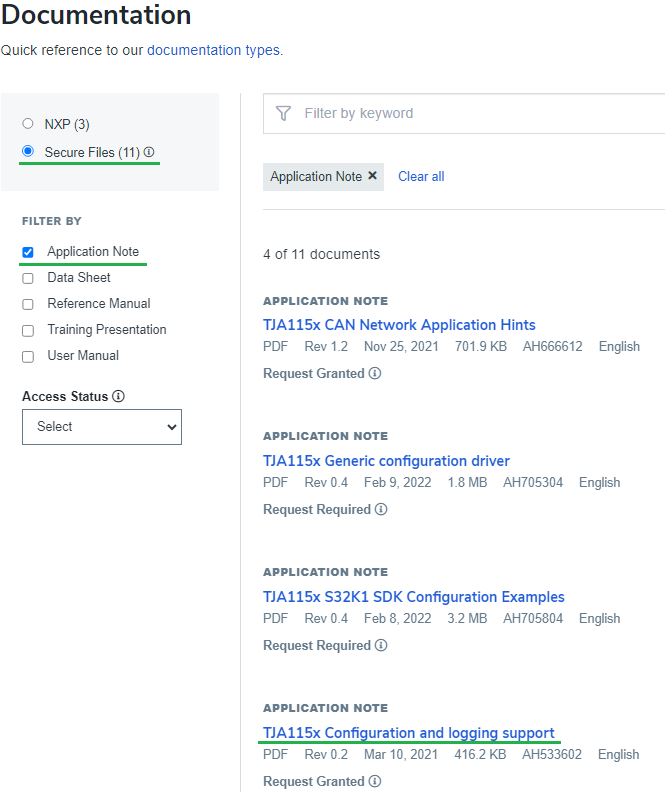The image size is (672, 792).
Task: Select the Secure Files (11) radio button
Action: (x=28, y=151)
